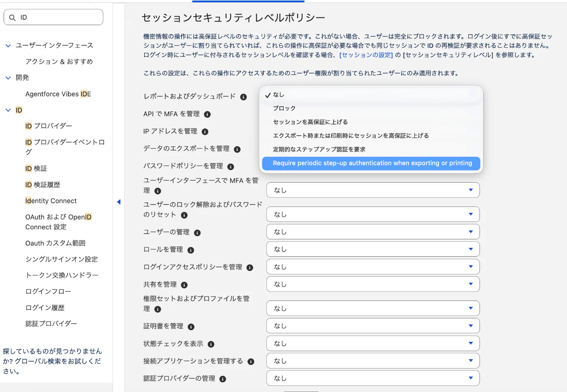Click the info icon beside ユーザーの管理

[x=197, y=233]
